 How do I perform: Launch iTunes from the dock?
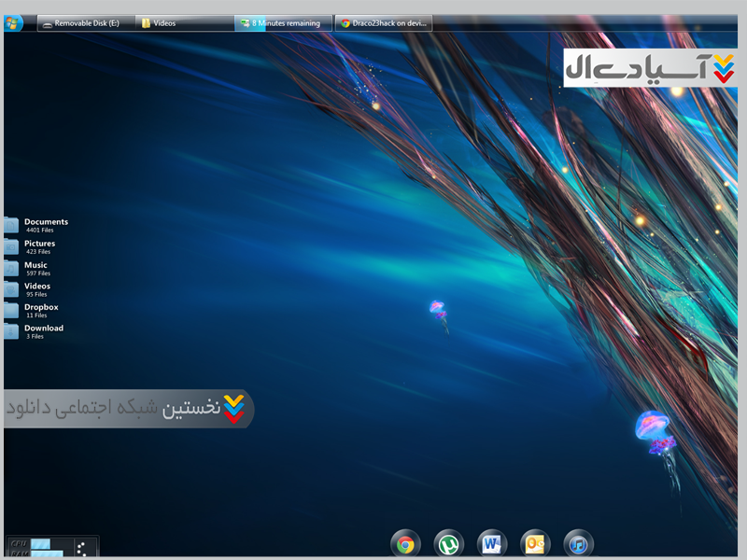tap(579, 544)
